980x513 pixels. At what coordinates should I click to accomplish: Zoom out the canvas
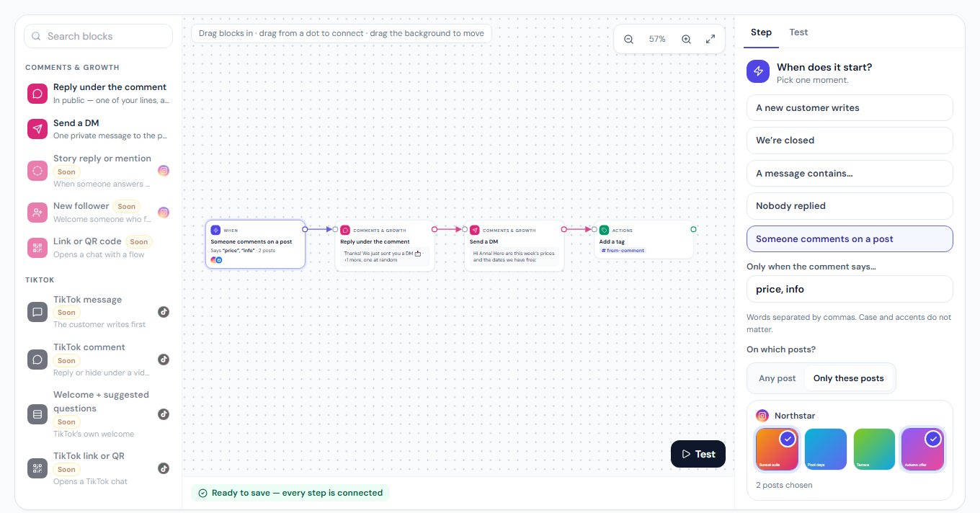[628, 39]
